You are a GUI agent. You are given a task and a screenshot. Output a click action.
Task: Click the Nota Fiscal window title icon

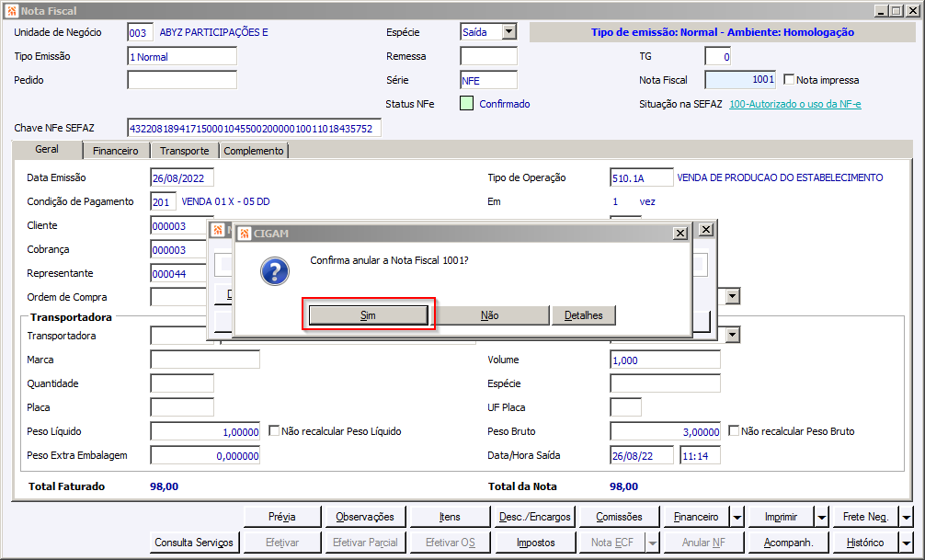click(11, 11)
